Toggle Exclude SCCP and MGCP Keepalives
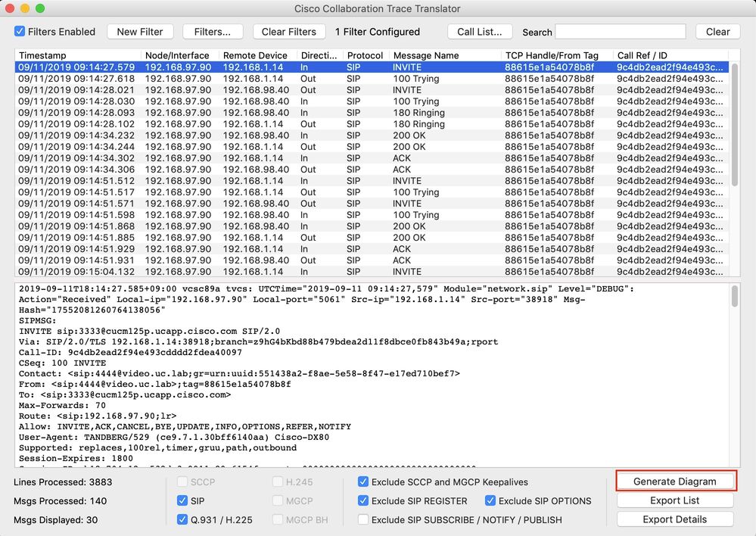Viewport: 756px width, 536px height. [363, 481]
